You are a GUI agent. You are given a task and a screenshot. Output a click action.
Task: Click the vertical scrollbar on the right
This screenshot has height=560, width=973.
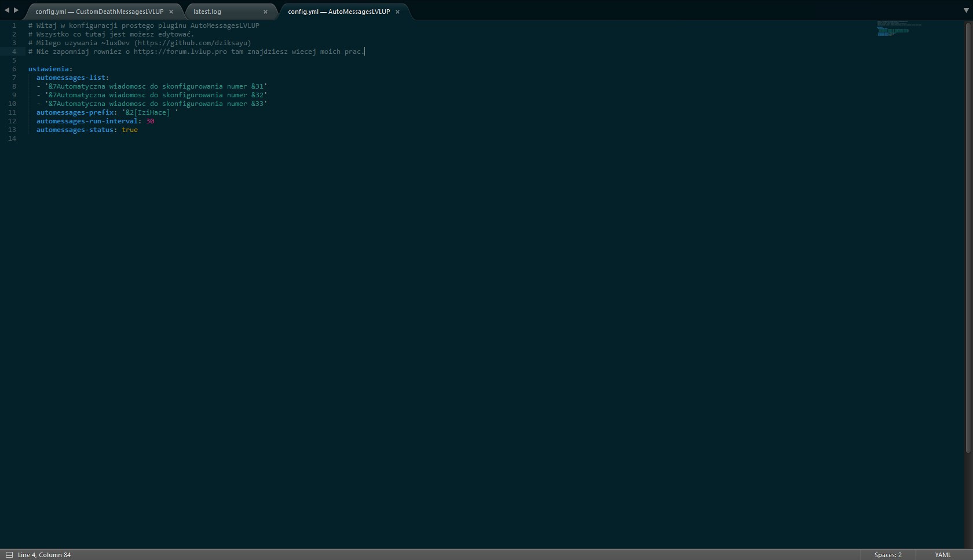coord(968,232)
